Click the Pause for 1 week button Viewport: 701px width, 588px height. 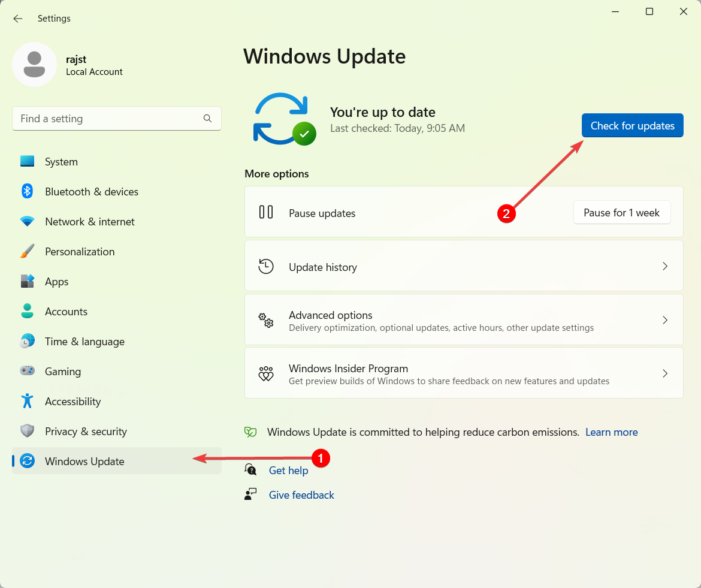pos(622,212)
